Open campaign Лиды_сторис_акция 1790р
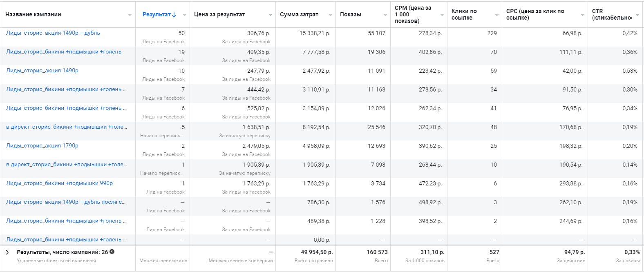 click(x=42, y=146)
